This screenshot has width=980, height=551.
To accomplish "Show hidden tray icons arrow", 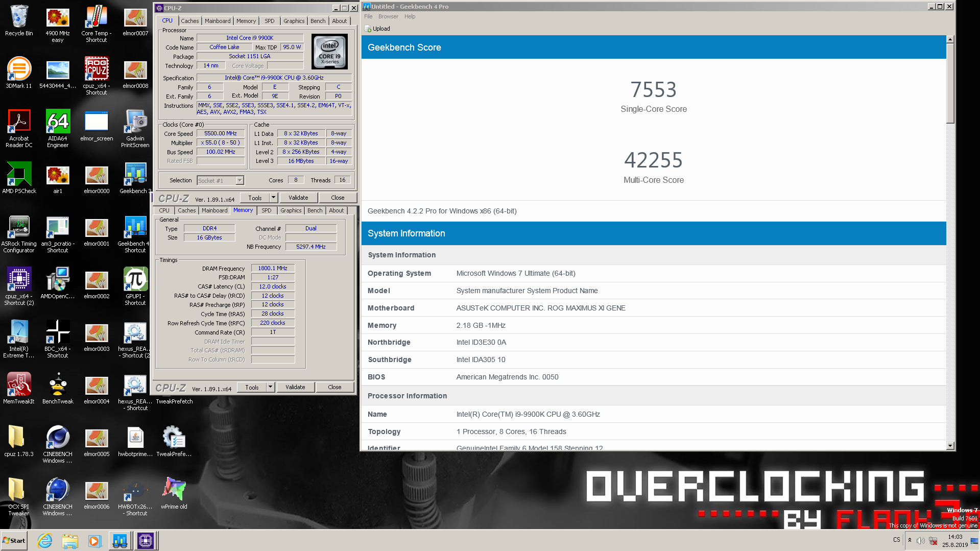I will (910, 540).
